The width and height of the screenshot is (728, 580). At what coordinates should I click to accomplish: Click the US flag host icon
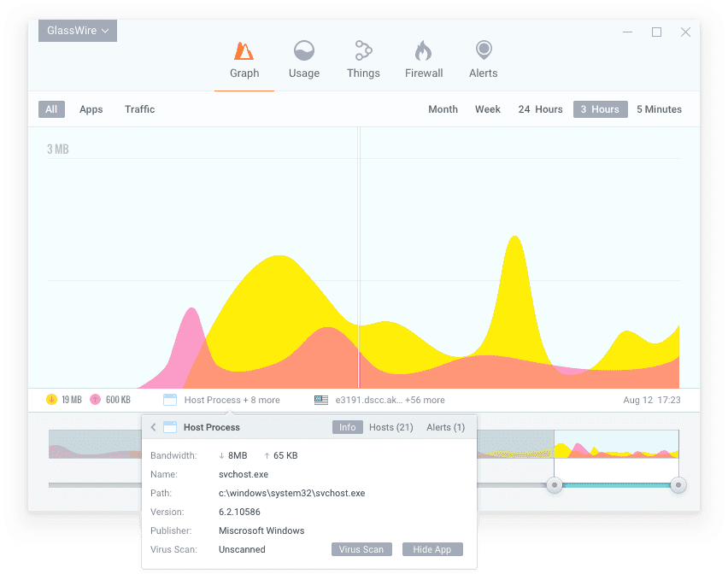321,400
